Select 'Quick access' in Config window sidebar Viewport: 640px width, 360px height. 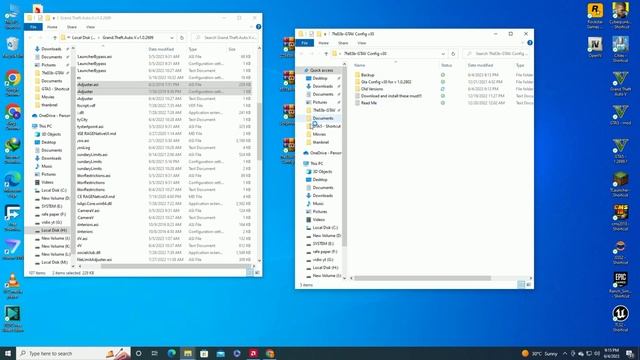click(321, 70)
